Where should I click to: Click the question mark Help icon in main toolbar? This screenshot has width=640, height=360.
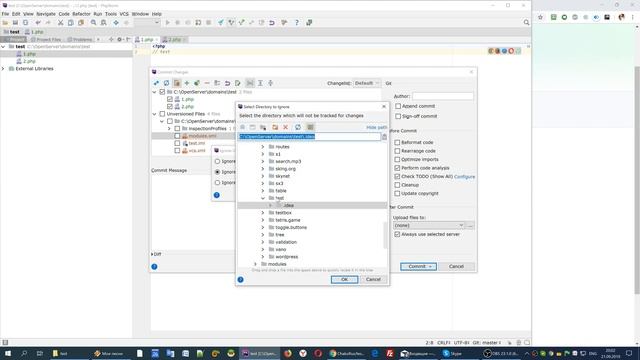(x=297, y=23)
